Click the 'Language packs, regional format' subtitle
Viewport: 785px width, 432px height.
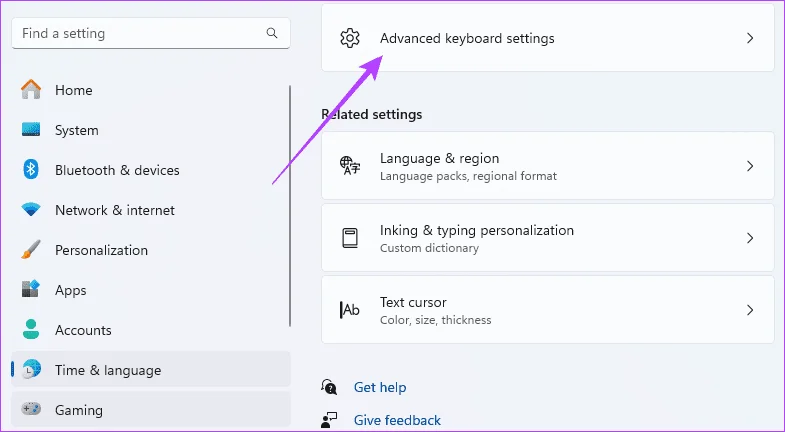[x=468, y=176]
